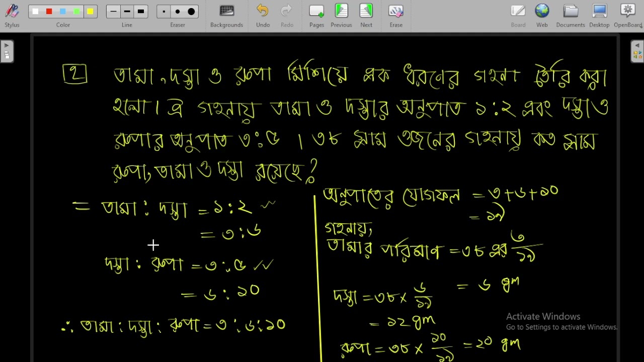Choose the thick line width
Viewport: 644px width, 362px height.
[x=141, y=12]
